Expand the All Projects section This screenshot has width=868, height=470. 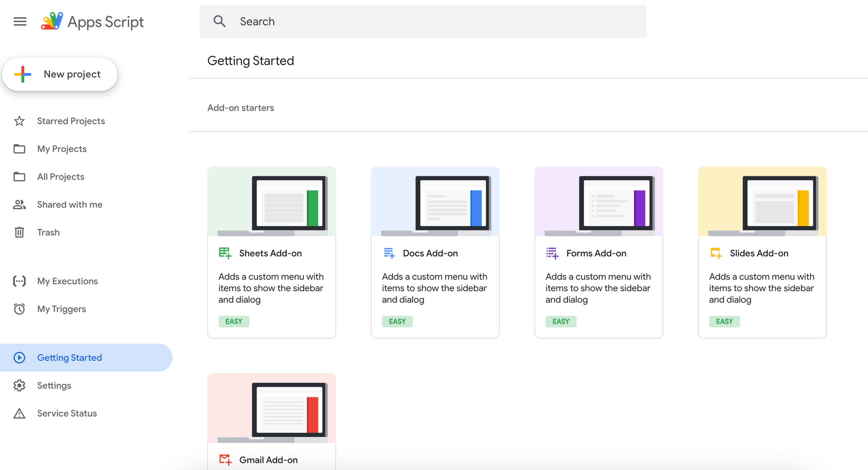60,177
